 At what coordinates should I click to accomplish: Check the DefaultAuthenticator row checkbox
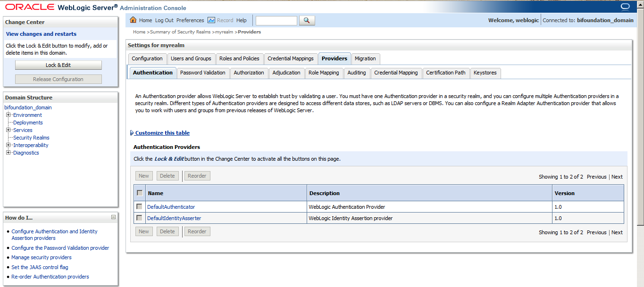139,206
